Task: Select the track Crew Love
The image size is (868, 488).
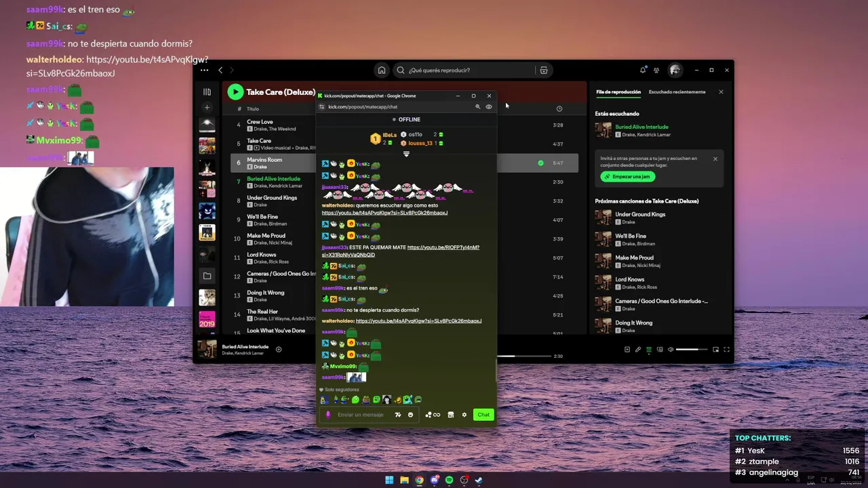Action: pyautogui.click(x=260, y=122)
